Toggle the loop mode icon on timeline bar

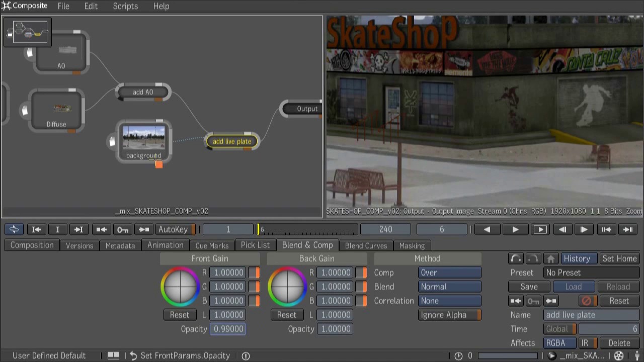14,229
